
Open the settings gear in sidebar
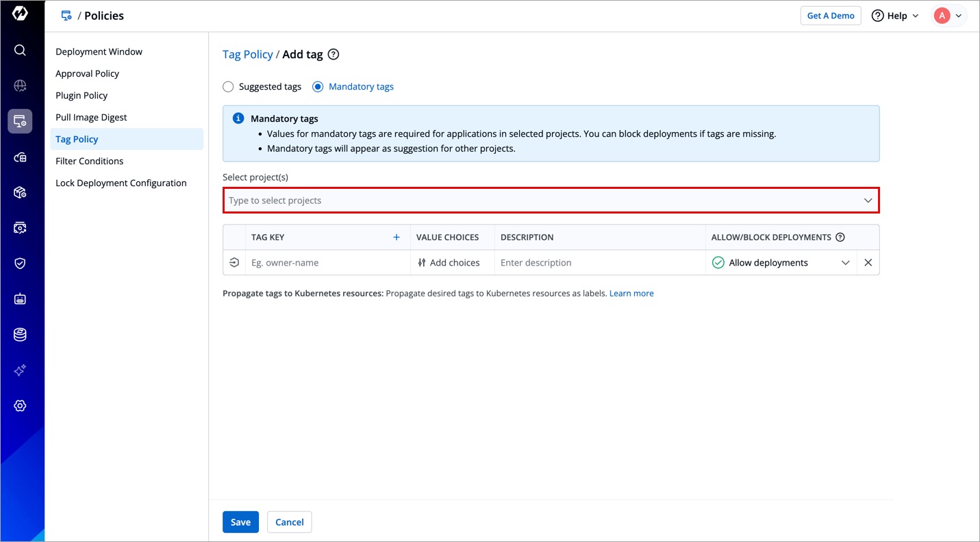pos(20,406)
